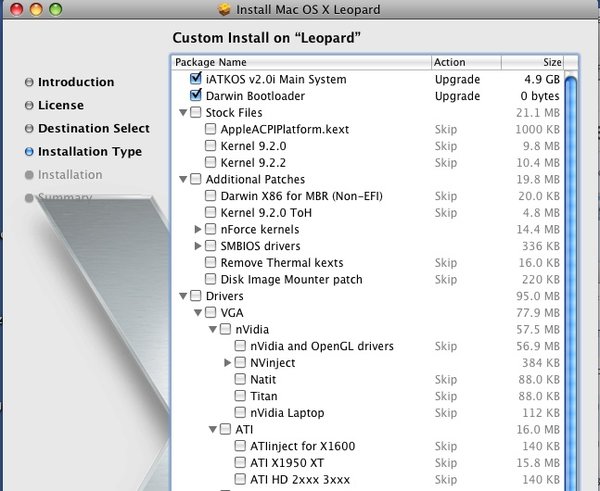Enable Disk Image Mounter patch checkbox
Image resolution: width=600 pixels, height=491 pixels.
210,279
